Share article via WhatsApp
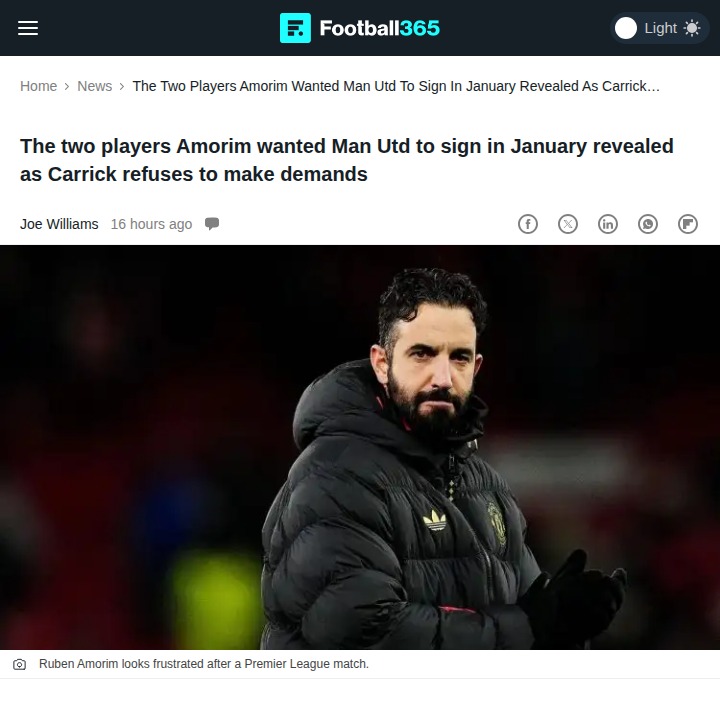 point(648,224)
